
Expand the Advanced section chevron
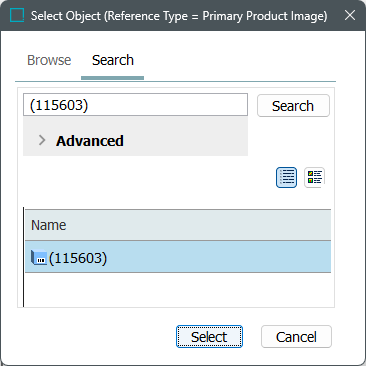[42, 140]
